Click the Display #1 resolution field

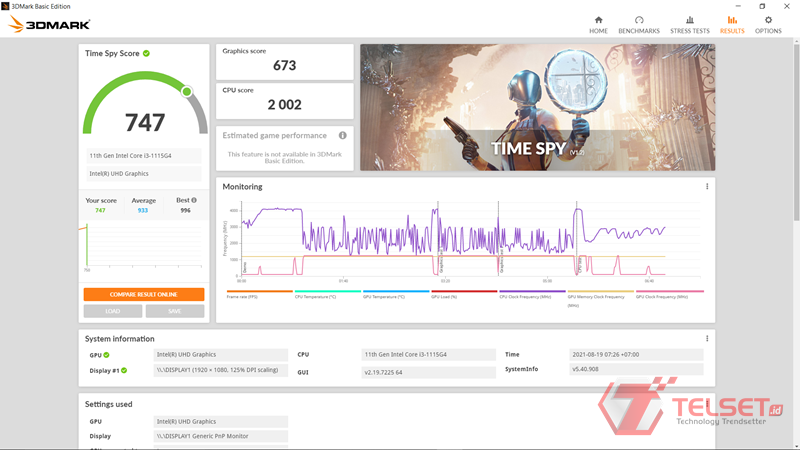[220, 370]
